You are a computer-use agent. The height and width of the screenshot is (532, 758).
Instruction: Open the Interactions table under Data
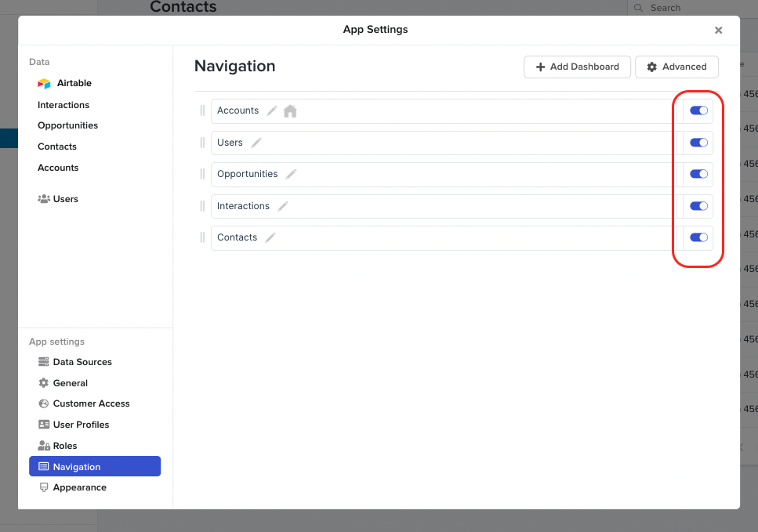[63, 105]
